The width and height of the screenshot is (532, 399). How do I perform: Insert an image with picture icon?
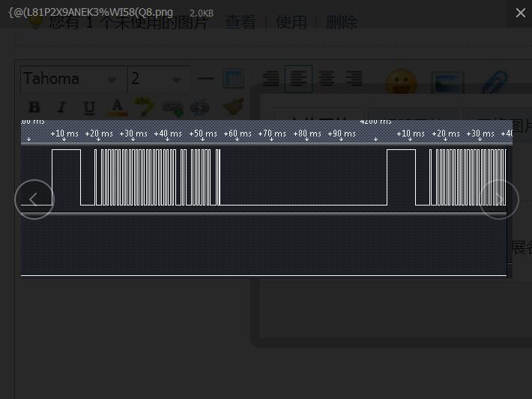[x=447, y=82]
